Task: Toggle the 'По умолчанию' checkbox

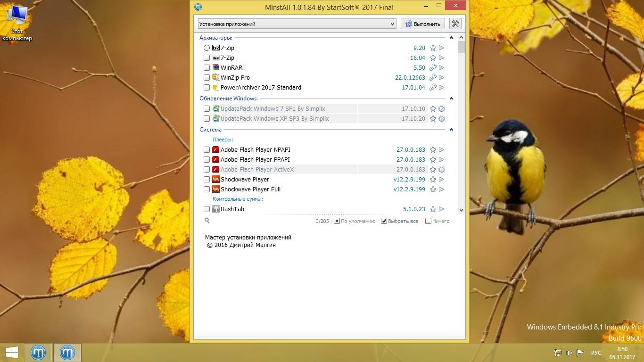Action: tap(337, 221)
